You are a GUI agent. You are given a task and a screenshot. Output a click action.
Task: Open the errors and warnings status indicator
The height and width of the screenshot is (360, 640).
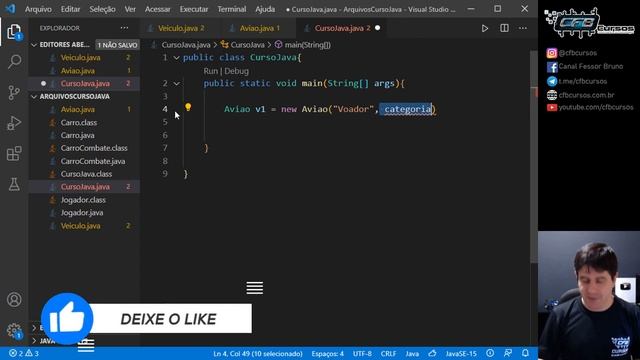(24, 353)
